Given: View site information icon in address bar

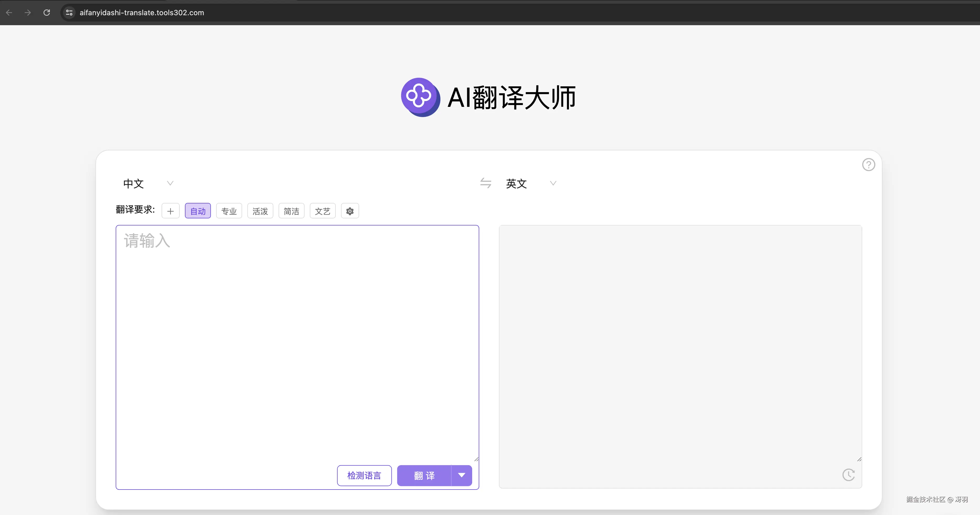Looking at the screenshot, I should [69, 13].
